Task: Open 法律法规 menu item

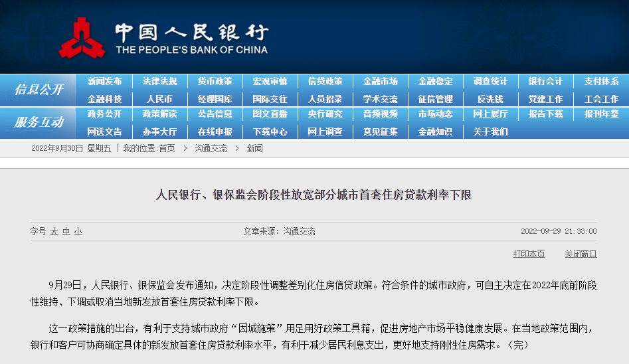Action: (x=159, y=82)
